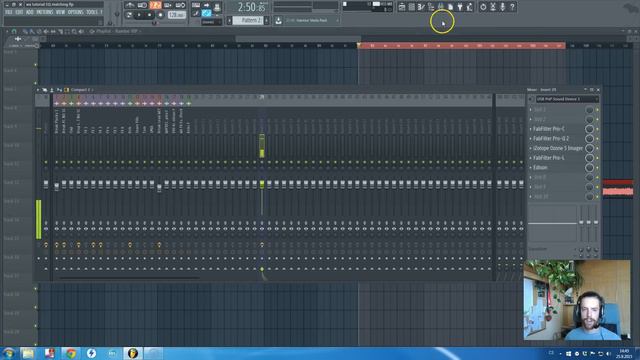Click the tree-structure icon in top toolbar
This screenshot has width=640, height=360.
pos(431,7)
